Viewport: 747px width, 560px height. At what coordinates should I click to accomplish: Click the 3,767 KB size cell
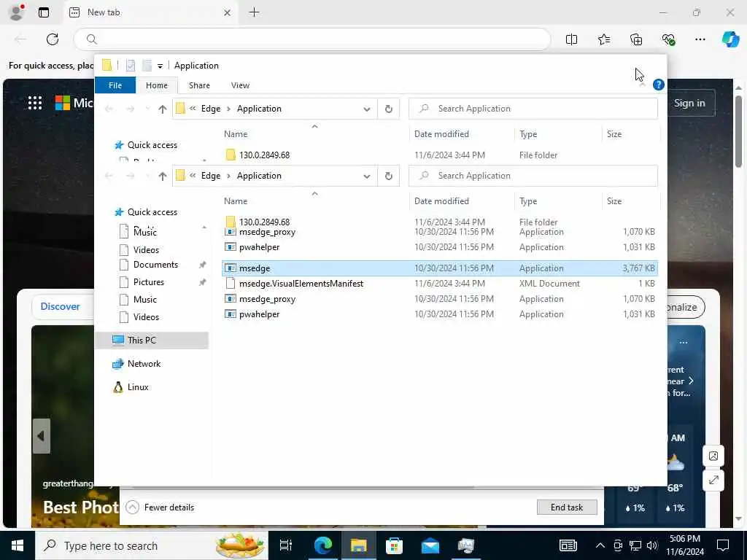coord(638,268)
